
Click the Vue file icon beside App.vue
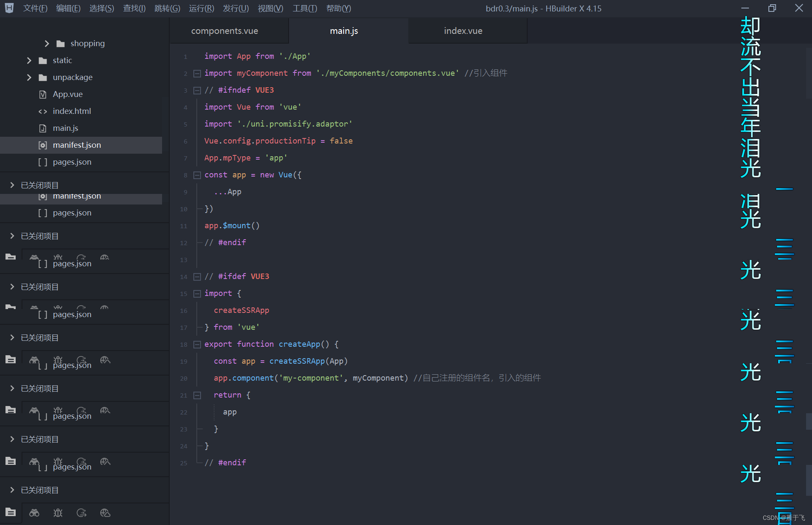click(x=43, y=94)
